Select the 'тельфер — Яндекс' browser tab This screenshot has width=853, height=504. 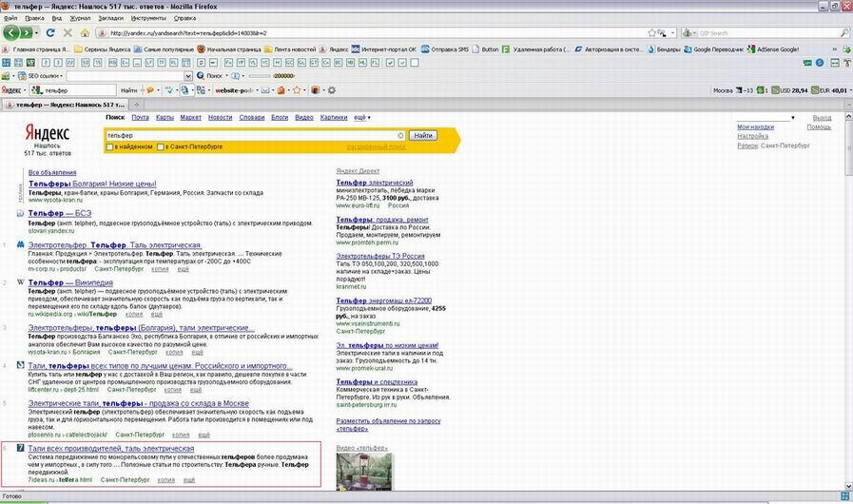point(66,105)
